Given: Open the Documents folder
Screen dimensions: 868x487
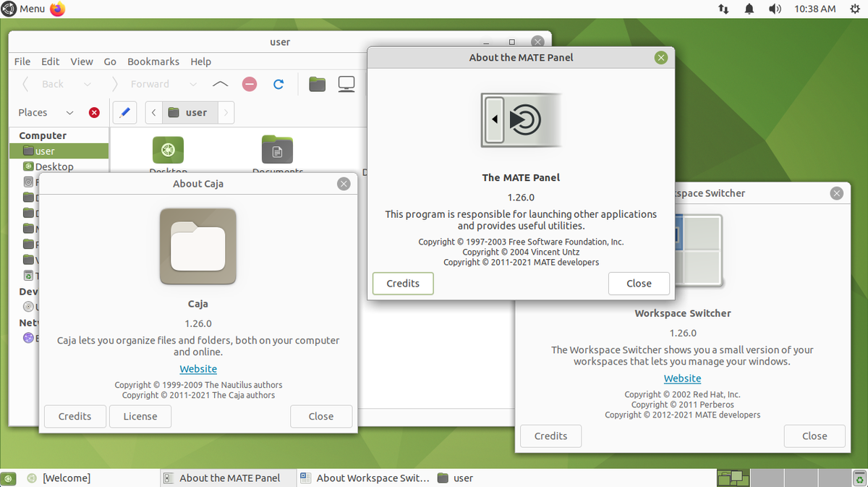Looking at the screenshot, I should 277,150.
